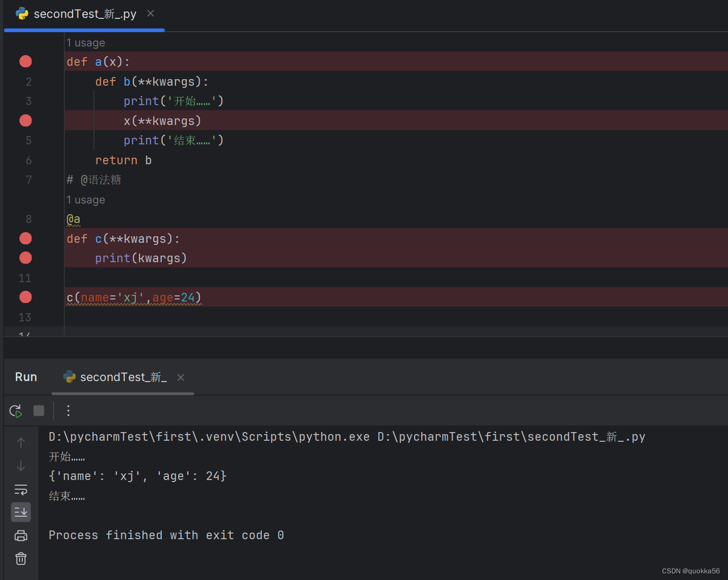This screenshot has height=580, width=728.
Task: Toggle scroll to end in run console
Action: pyautogui.click(x=21, y=512)
